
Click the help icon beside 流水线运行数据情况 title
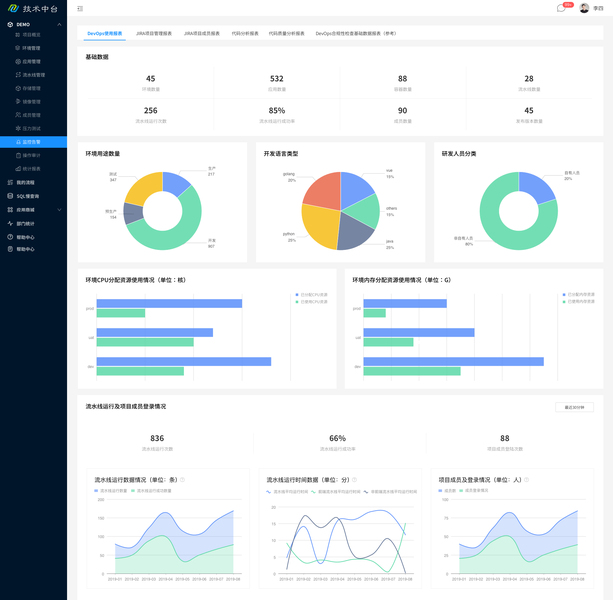[x=183, y=480]
